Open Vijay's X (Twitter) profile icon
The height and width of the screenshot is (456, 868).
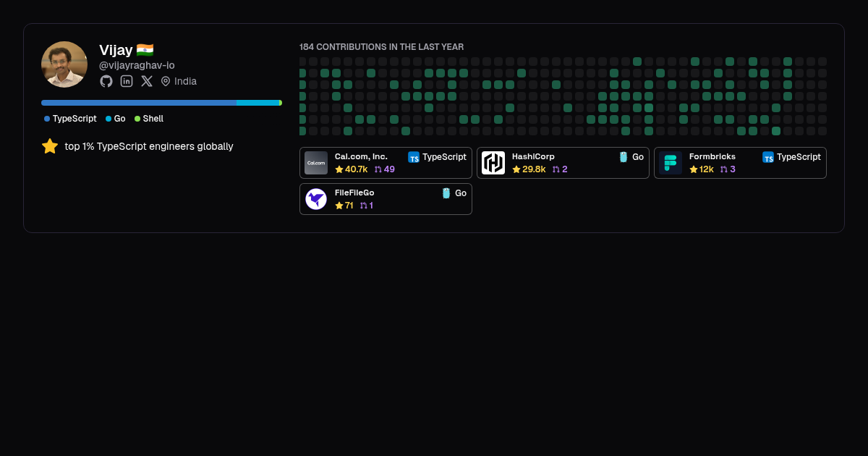[x=147, y=81]
